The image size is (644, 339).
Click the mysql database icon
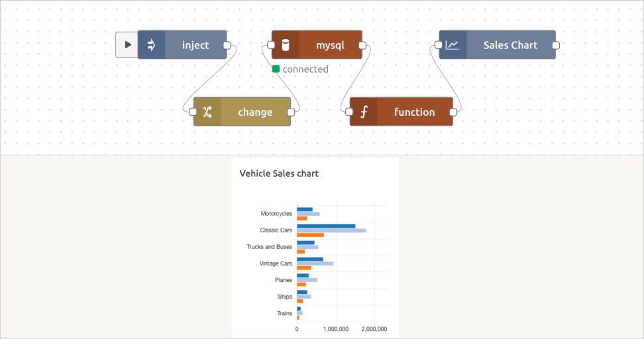286,45
